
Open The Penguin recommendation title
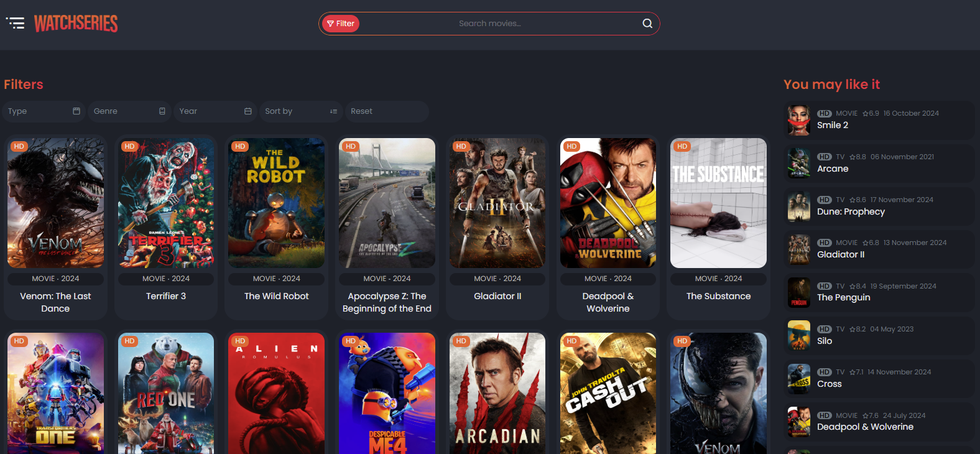pos(844,297)
